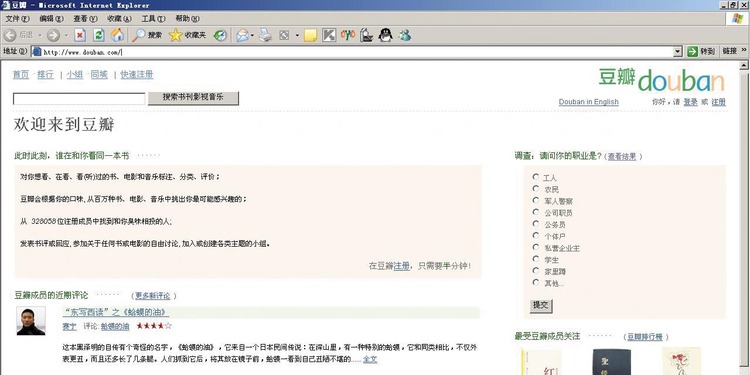
Task: Open the review titled "东写西读"之《蛤蟆的油》
Action: [115, 312]
